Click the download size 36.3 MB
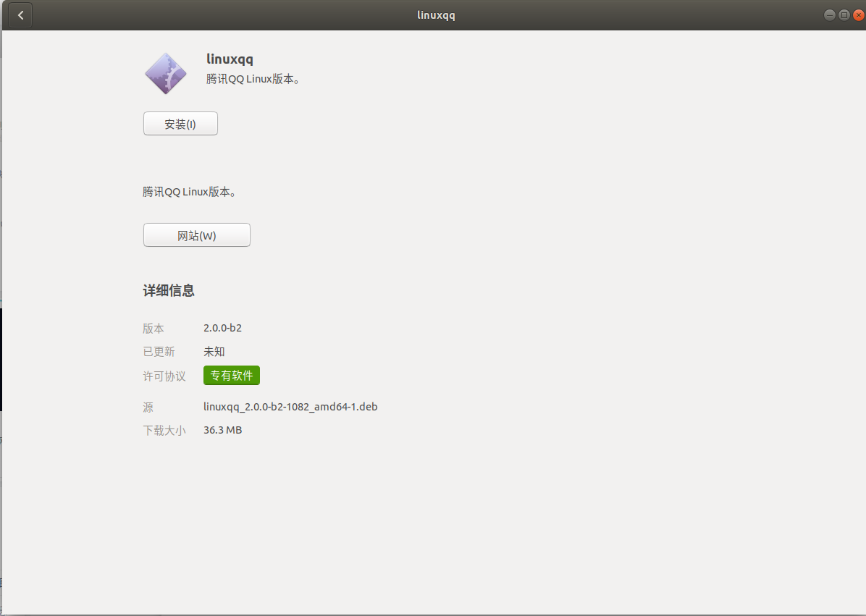 (222, 430)
